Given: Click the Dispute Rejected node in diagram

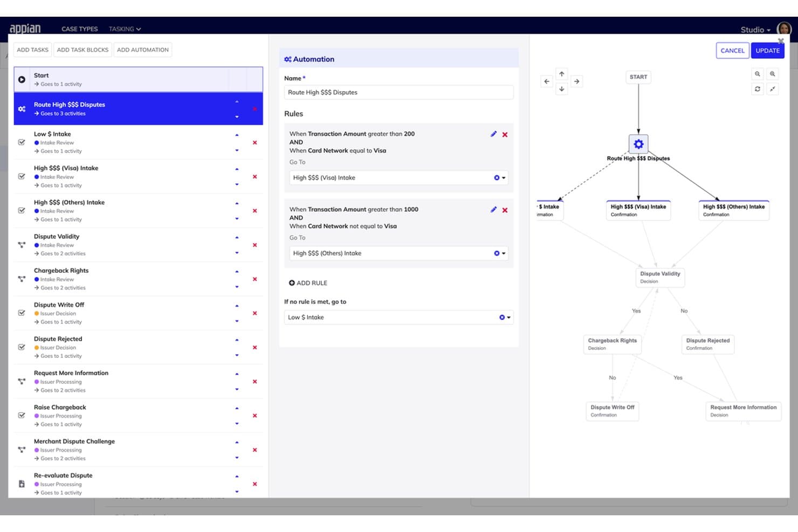Looking at the screenshot, I should pos(708,344).
